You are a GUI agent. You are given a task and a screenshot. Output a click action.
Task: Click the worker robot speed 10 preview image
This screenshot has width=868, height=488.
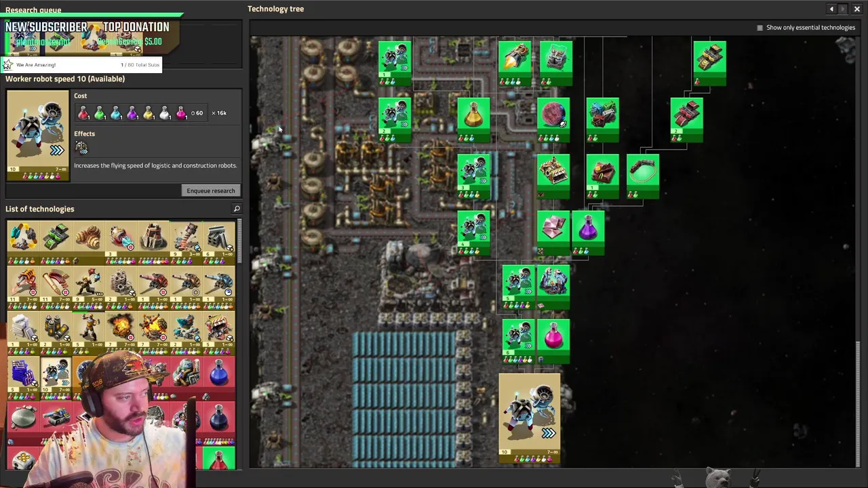click(x=38, y=136)
